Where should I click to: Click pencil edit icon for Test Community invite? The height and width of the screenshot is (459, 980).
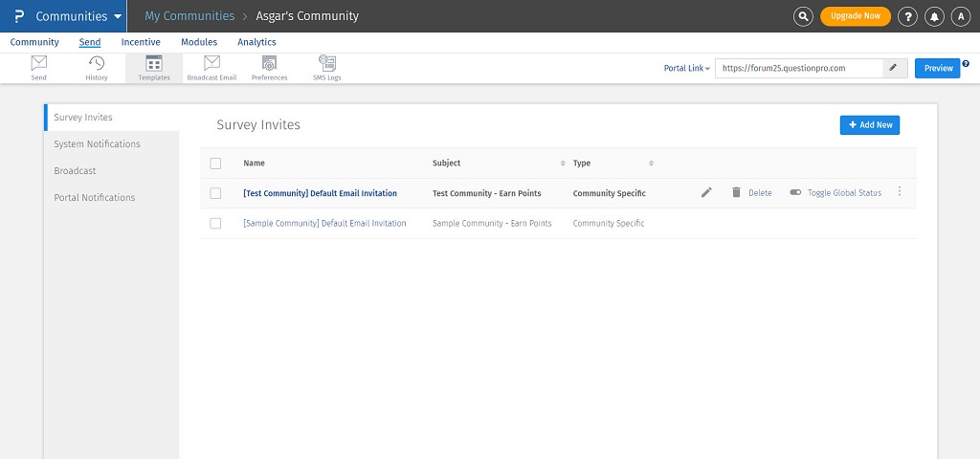(x=706, y=192)
